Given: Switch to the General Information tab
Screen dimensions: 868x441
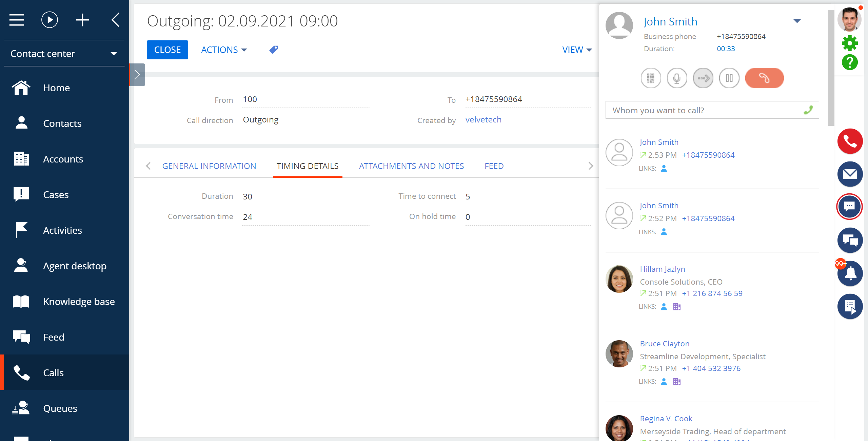Looking at the screenshot, I should click(x=209, y=166).
